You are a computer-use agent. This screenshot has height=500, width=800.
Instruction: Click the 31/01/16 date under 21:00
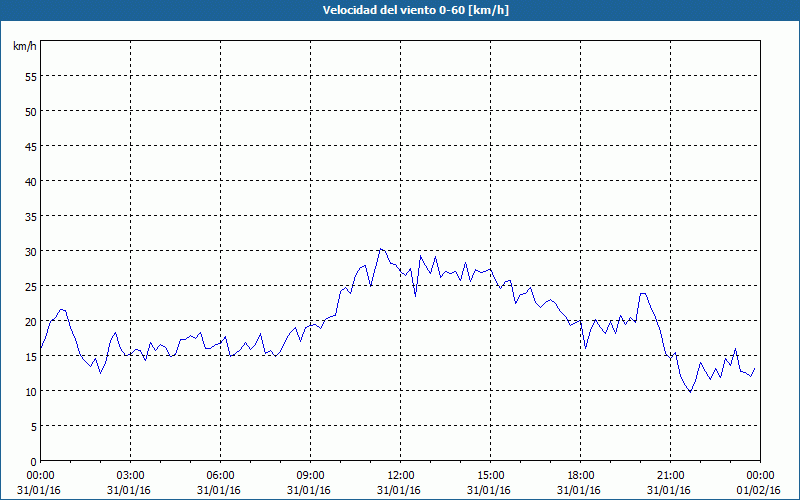coord(669,490)
